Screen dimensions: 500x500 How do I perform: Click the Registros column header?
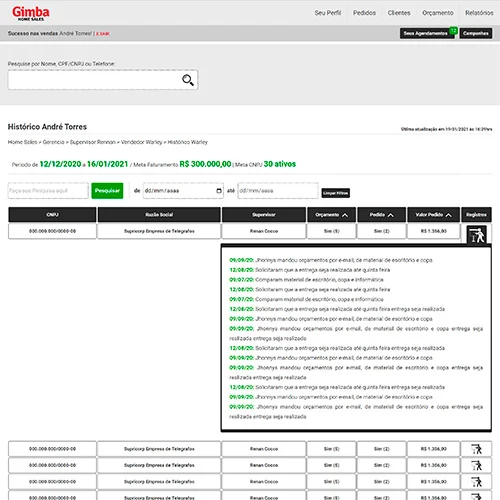[x=476, y=215]
